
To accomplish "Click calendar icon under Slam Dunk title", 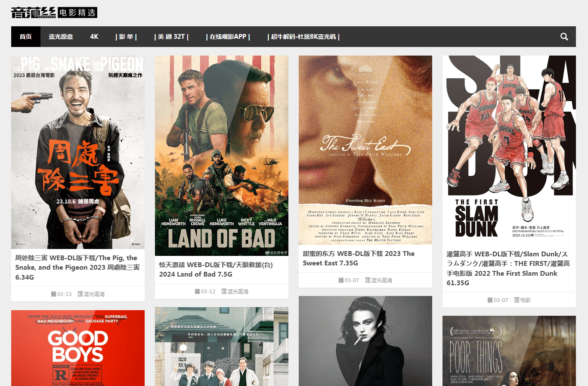I will (490, 300).
